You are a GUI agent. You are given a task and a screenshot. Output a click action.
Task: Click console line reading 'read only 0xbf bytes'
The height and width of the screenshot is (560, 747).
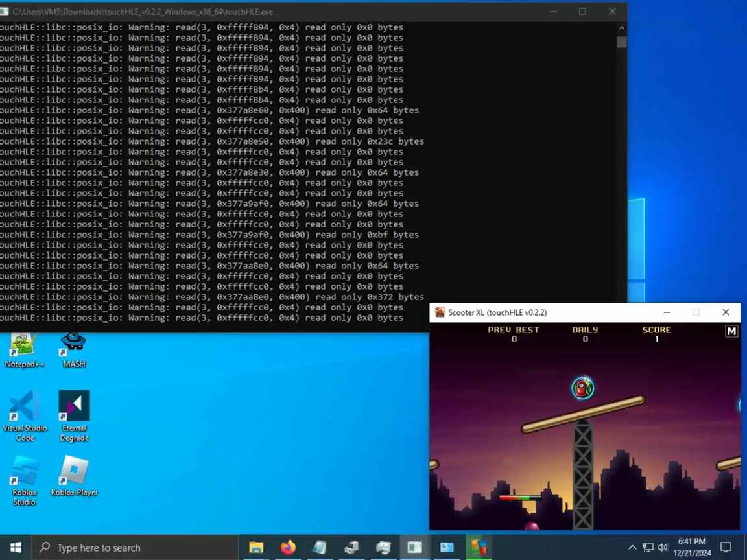tap(209, 235)
